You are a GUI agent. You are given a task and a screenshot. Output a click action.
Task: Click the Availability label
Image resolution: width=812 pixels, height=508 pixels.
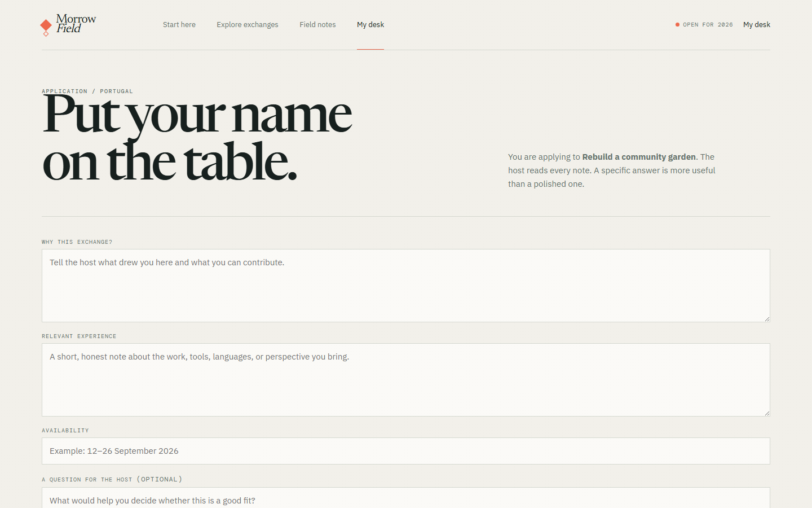65,431
